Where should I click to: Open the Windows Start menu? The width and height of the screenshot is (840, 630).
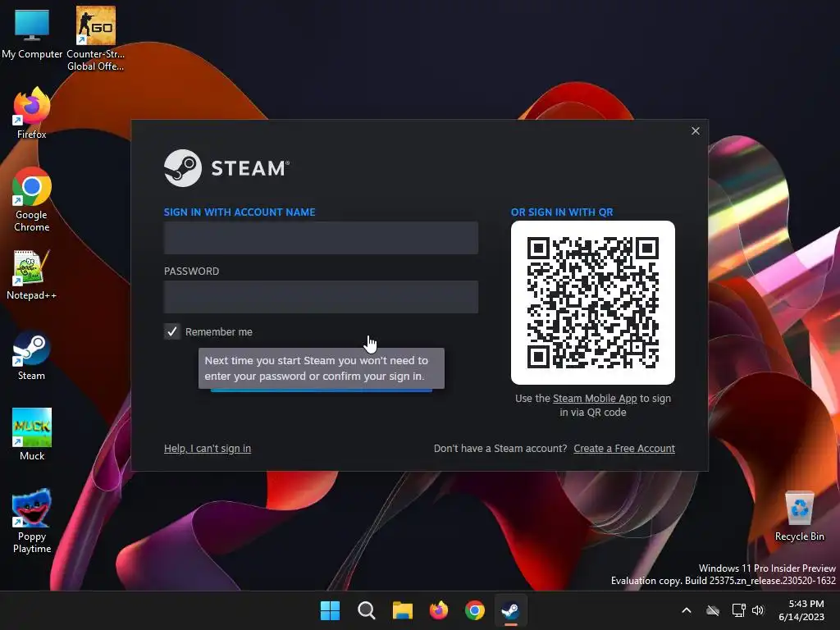[330, 610]
